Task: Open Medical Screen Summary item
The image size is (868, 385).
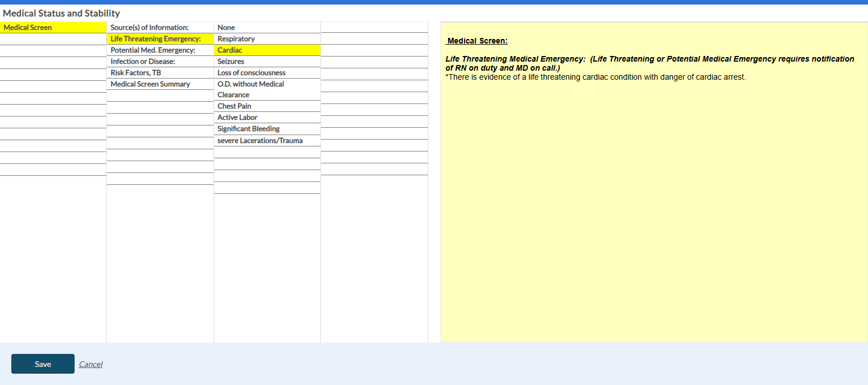Action: [160, 84]
